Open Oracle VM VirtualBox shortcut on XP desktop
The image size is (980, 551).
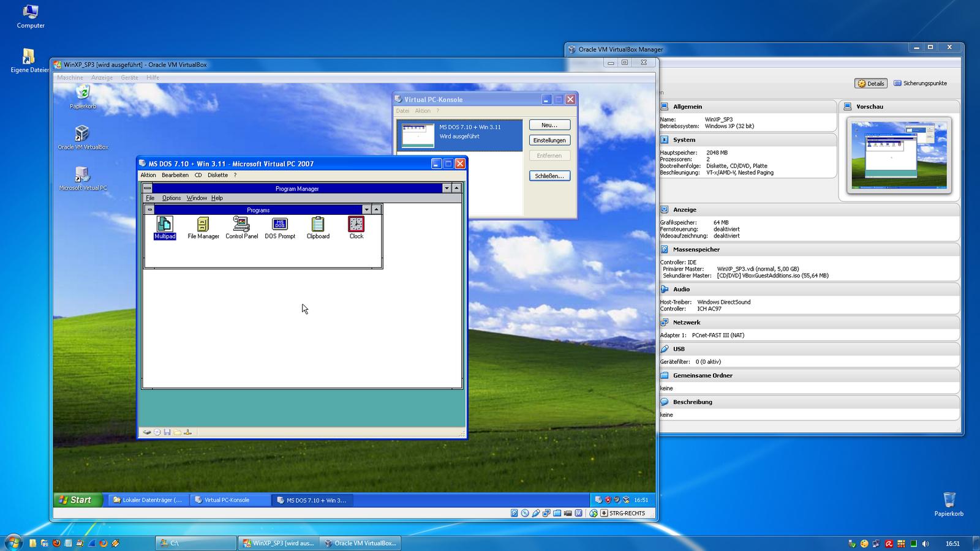83,138
